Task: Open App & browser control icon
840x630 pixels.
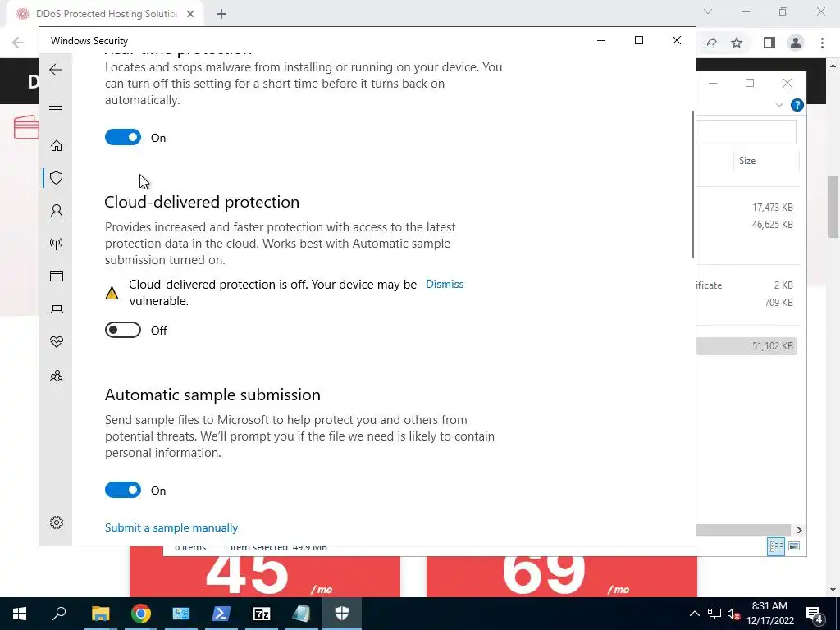Action: tap(57, 276)
